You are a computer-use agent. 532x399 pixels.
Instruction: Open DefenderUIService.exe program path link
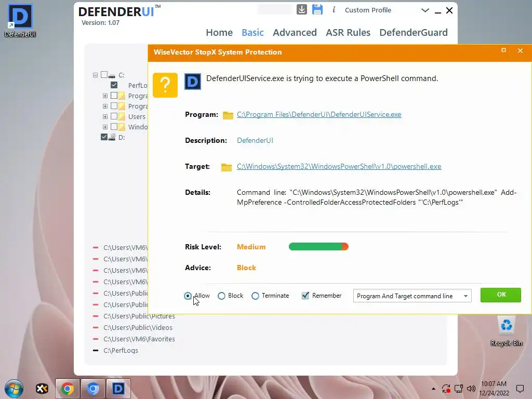319,115
